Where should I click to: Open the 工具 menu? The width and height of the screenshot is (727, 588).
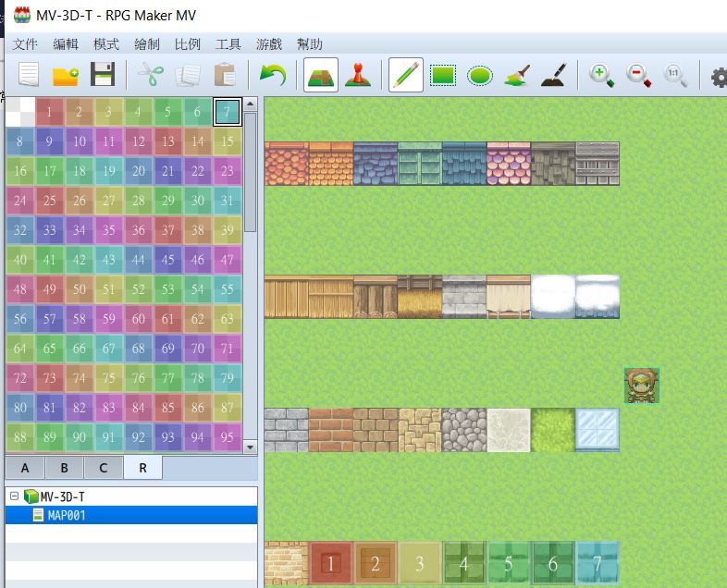228,44
